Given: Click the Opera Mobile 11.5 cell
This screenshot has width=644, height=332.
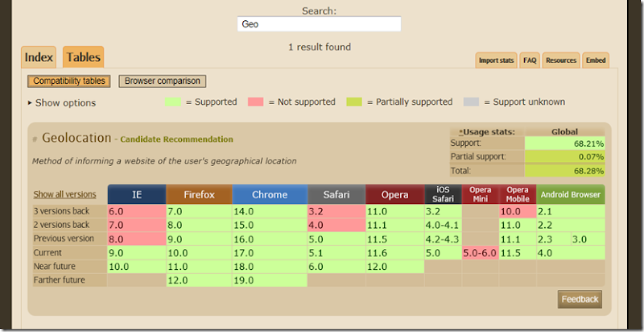Looking at the screenshot, I should (x=518, y=253).
